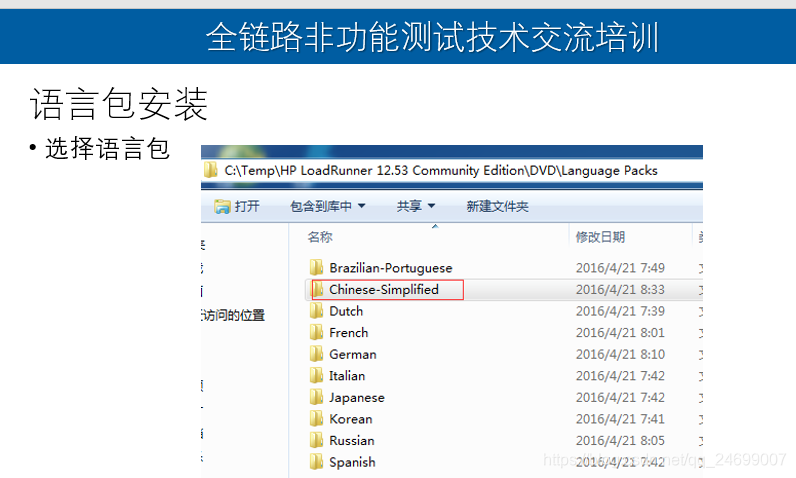The width and height of the screenshot is (796, 478).
Task: Click date 2016/4/21 7:49
Action: click(620, 267)
